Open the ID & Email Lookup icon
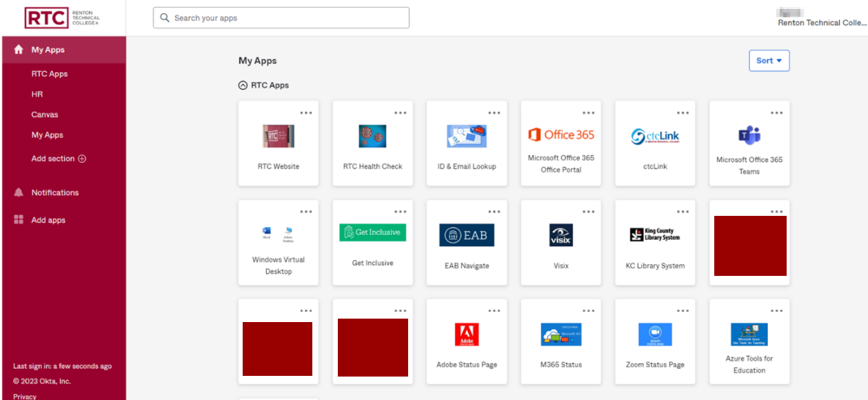 (x=467, y=136)
